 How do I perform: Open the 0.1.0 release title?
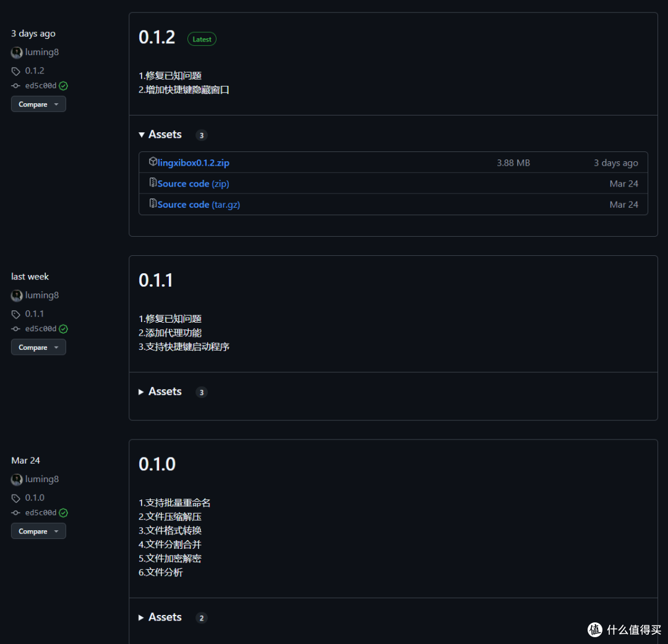[x=157, y=464]
